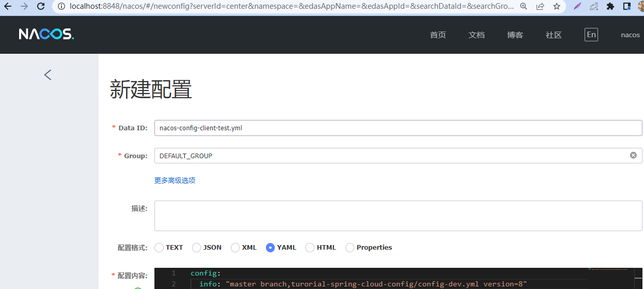
Task: Click the config: line in code editor
Action: click(x=205, y=273)
